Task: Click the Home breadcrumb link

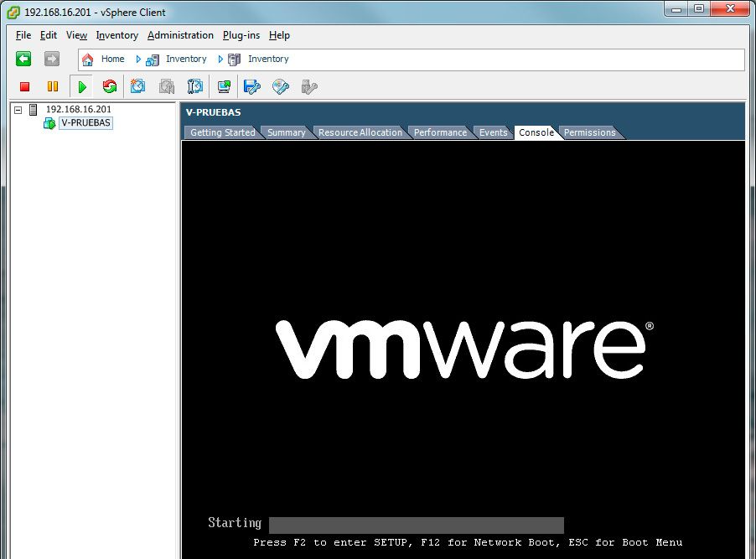Action: tap(113, 59)
